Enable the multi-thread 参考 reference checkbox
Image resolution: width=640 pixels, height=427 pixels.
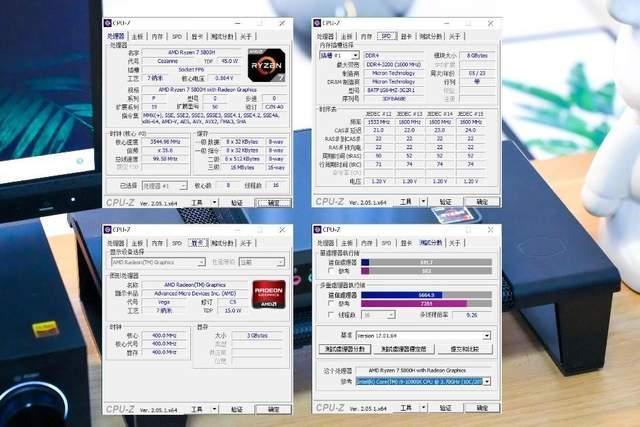pyautogui.click(x=331, y=304)
